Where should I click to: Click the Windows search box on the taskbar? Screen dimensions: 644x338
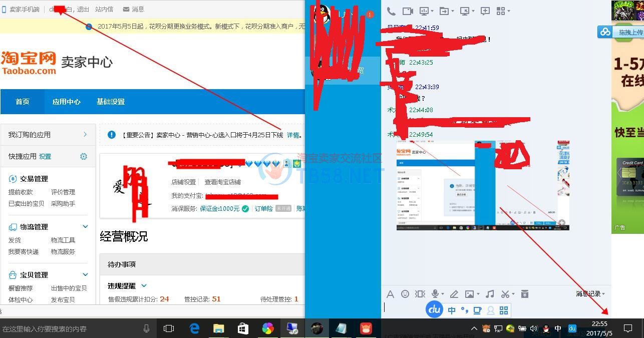tap(77, 328)
